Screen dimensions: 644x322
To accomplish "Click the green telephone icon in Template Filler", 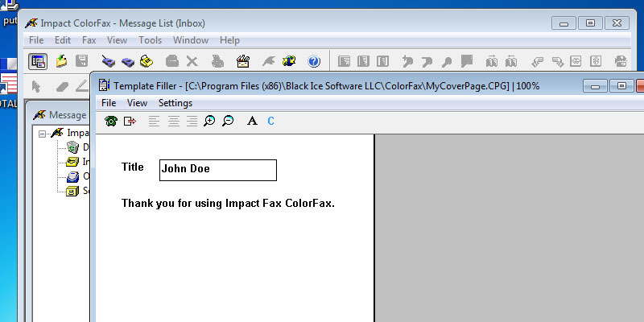I will pyautogui.click(x=111, y=121).
